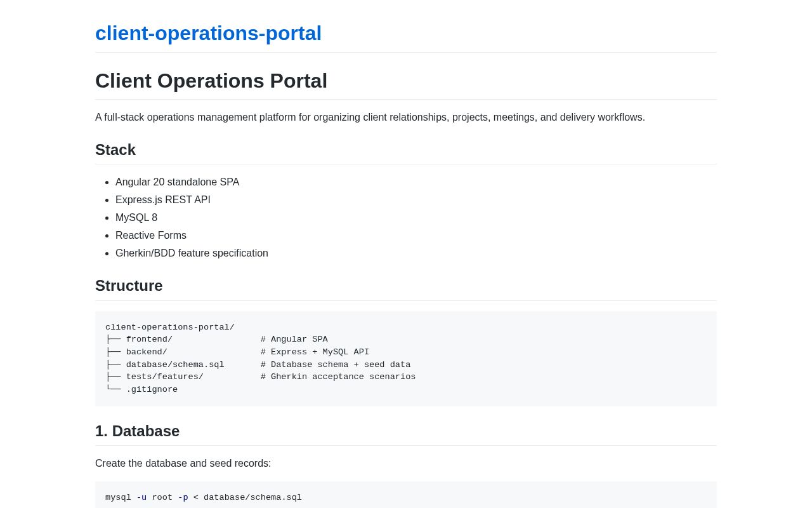Open the client-operations-portal repository link
Screen dimensions: 812x508
[208, 33]
